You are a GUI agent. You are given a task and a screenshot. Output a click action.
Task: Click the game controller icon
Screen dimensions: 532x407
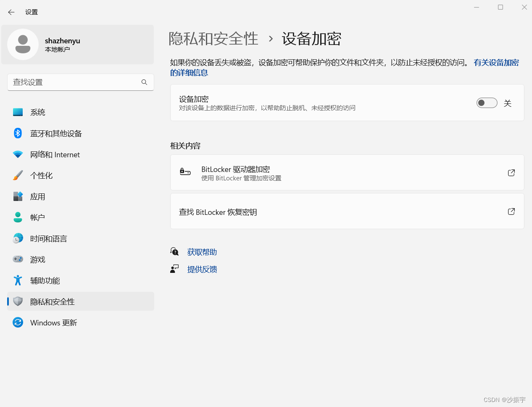pyautogui.click(x=18, y=259)
